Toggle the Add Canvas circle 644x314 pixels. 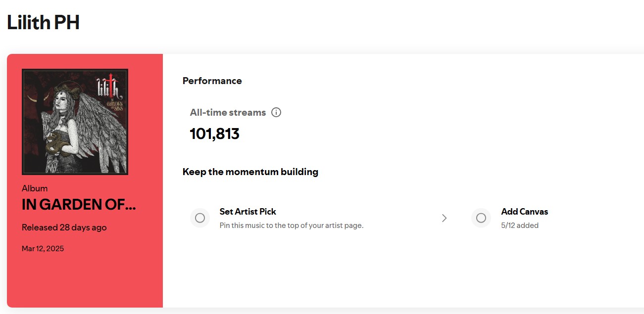(481, 218)
